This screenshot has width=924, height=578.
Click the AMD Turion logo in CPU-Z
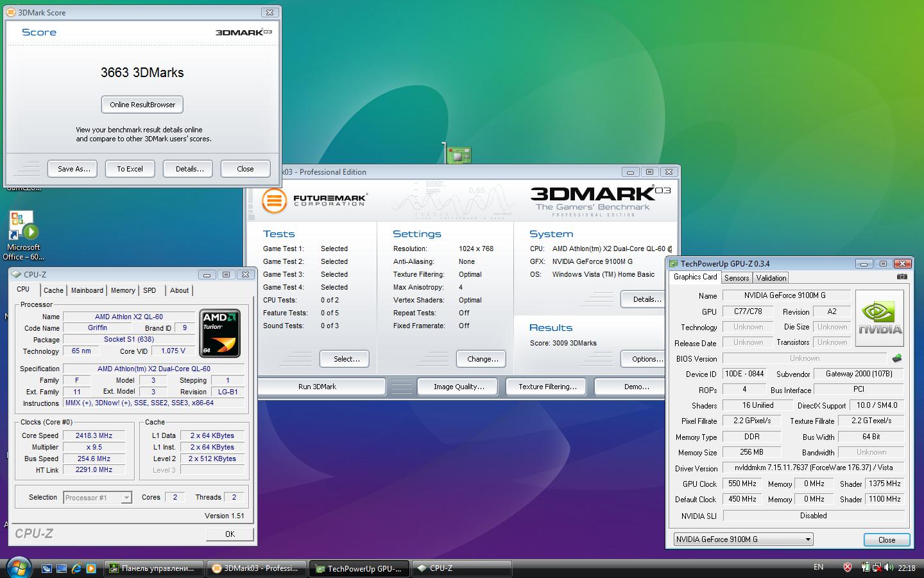(x=220, y=333)
